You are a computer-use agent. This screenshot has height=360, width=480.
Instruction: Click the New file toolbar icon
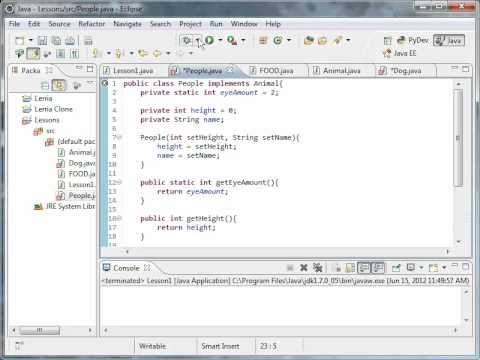(x=20, y=41)
